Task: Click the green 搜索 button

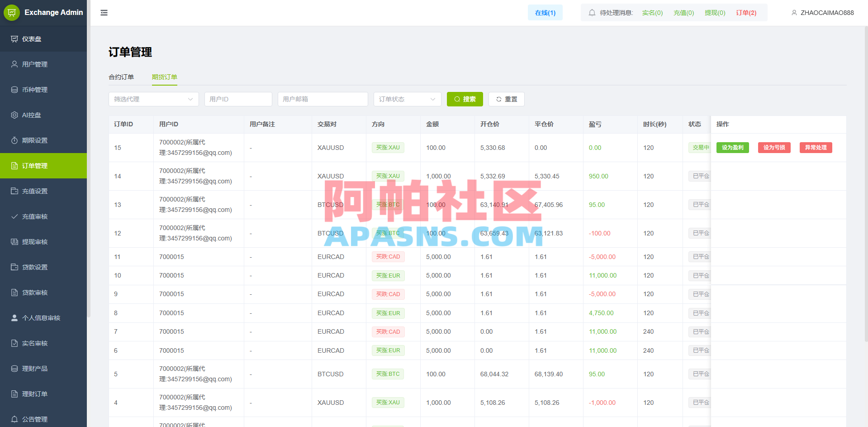Action: [465, 99]
